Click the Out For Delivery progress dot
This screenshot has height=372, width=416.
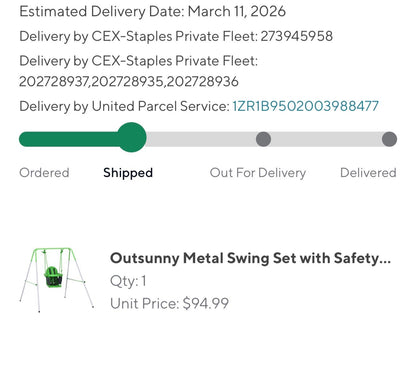pos(263,139)
